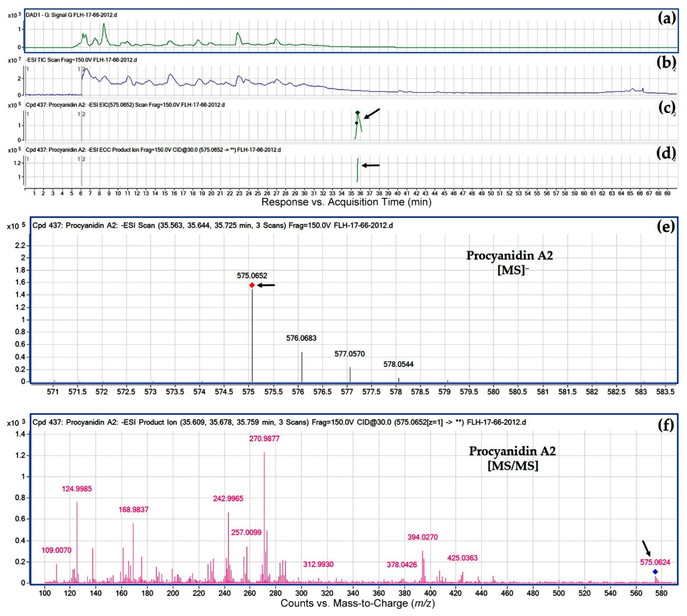The width and height of the screenshot is (687, 616).
Task: Click the red diamond marker at 575.0652
Action: point(252,285)
